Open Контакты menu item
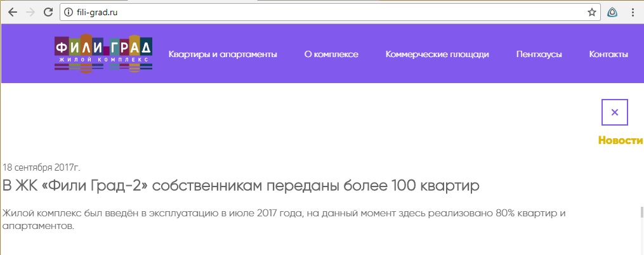644x255 pixels. (608, 54)
